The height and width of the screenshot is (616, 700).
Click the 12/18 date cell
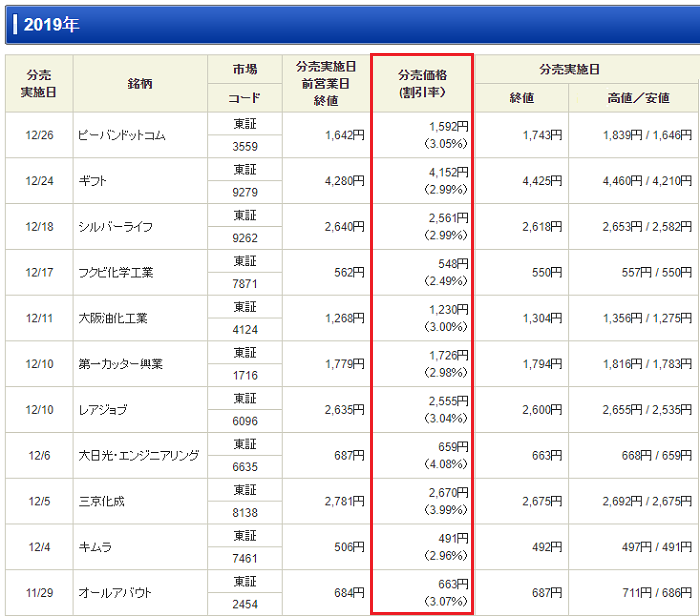pos(39,227)
